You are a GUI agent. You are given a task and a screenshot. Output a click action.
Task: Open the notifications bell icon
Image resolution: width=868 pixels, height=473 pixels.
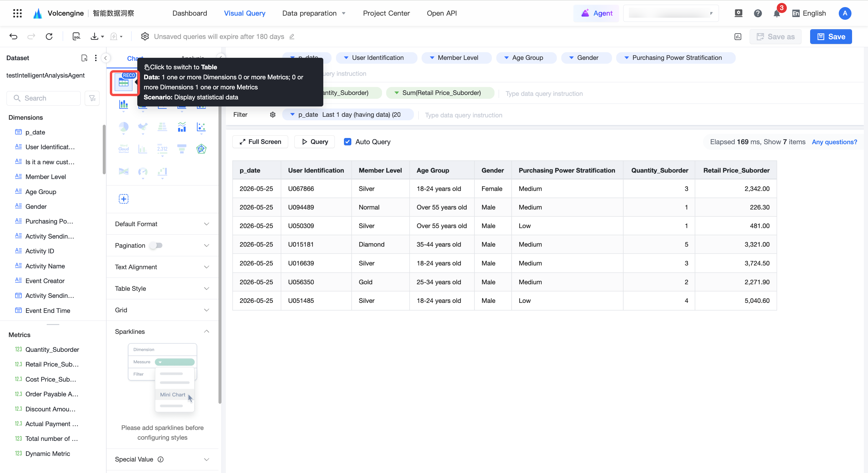click(777, 13)
